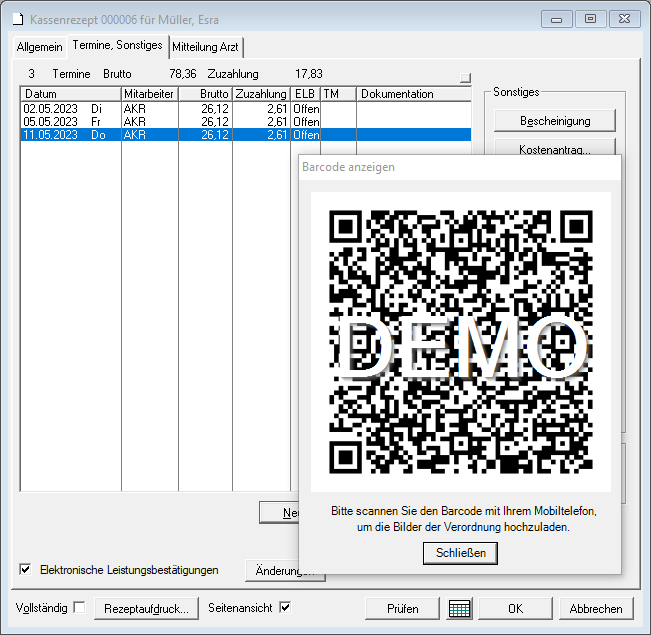Click the Abbrechen button

[596, 608]
